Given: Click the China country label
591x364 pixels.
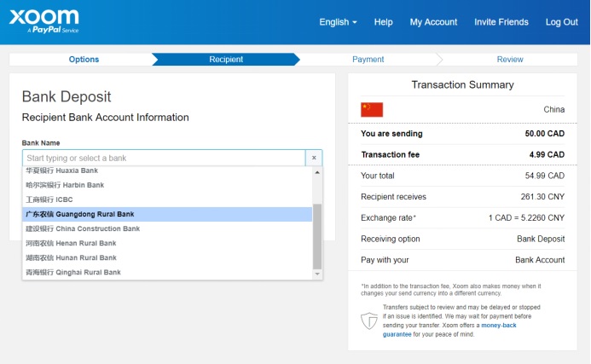Looking at the screenshot, I should point(554,110).
